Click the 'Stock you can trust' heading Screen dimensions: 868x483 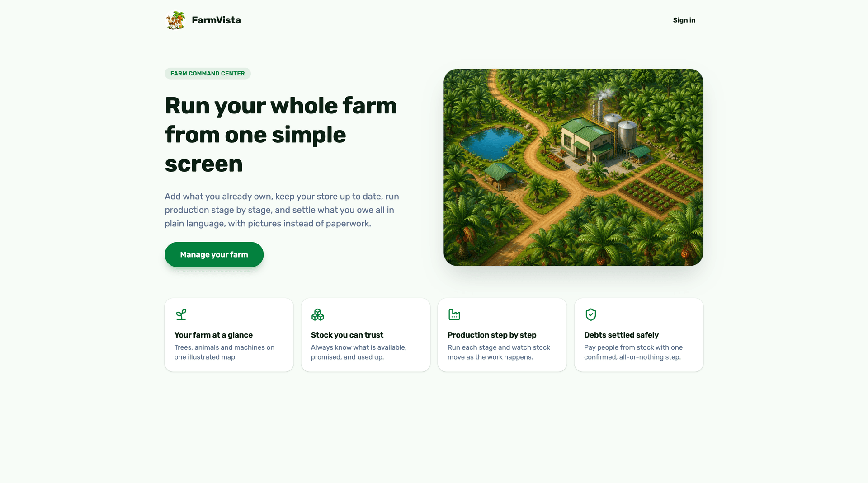pos(347,335)
